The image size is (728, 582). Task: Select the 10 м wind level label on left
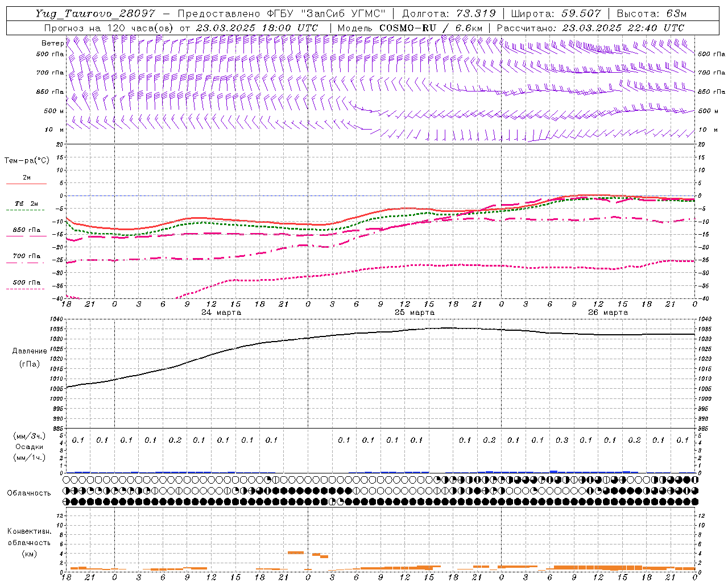(x=55, y=130)
